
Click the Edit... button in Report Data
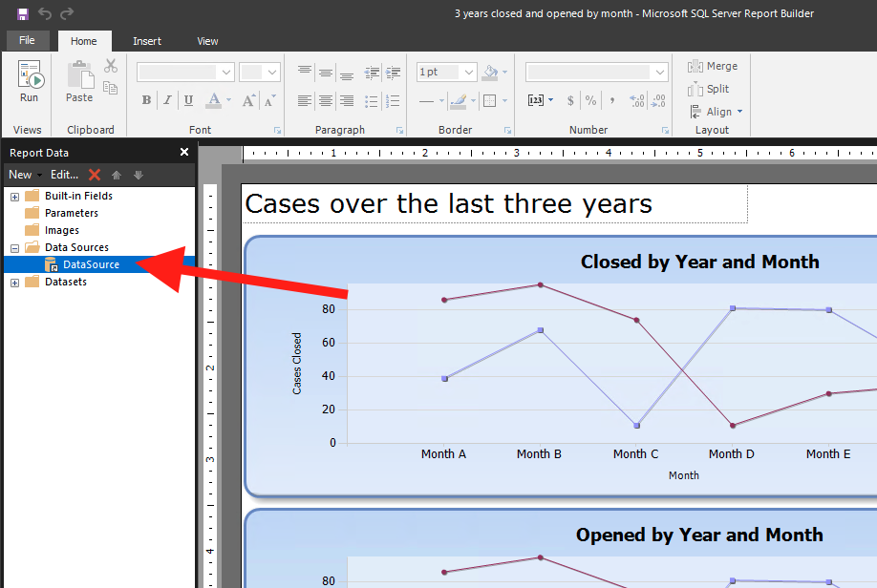coord(64,175)
